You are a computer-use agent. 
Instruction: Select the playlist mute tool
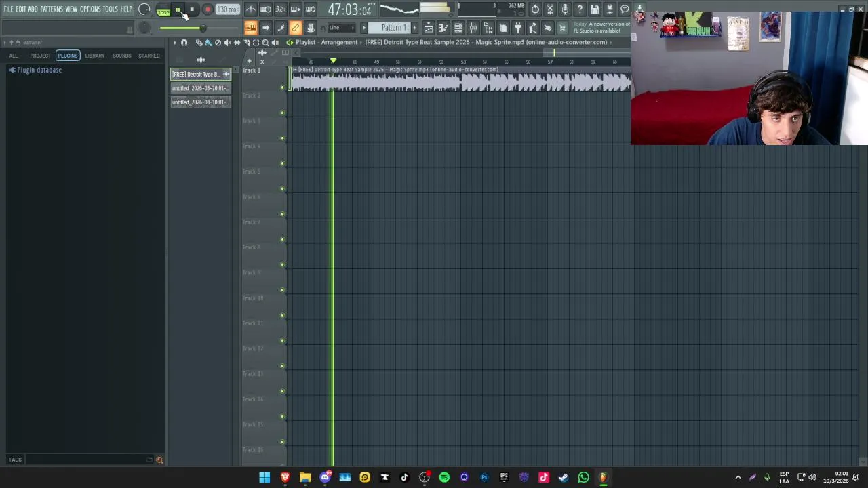point(227,42)
